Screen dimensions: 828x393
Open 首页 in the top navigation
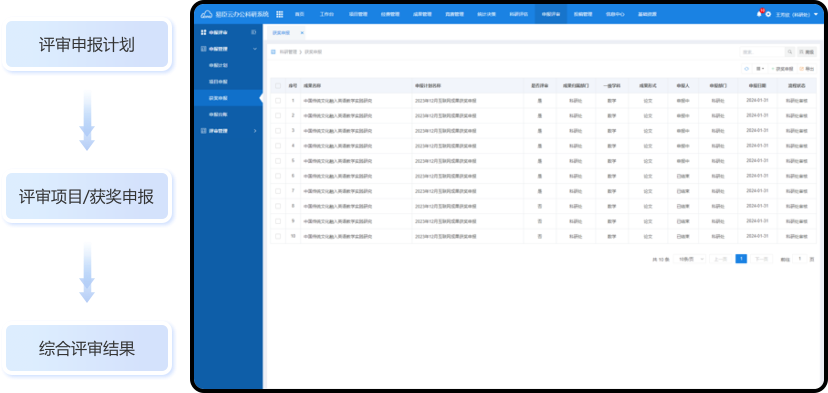299,14
